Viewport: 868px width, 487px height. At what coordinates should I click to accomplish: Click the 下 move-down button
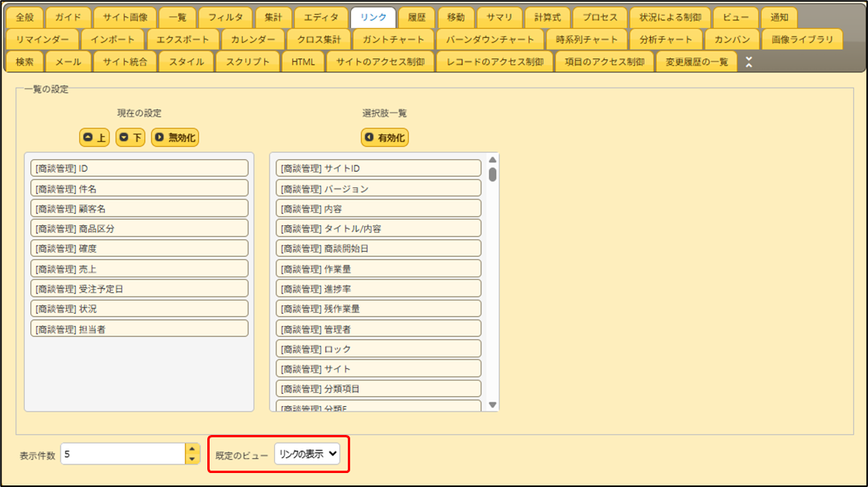coord(130,137)
